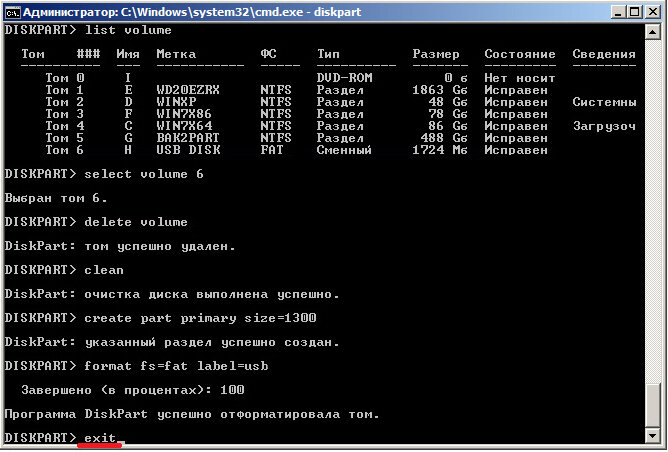Click the 'Завершено (в процентах): 100' line
668x452 pixels.
tap(132, 390)
